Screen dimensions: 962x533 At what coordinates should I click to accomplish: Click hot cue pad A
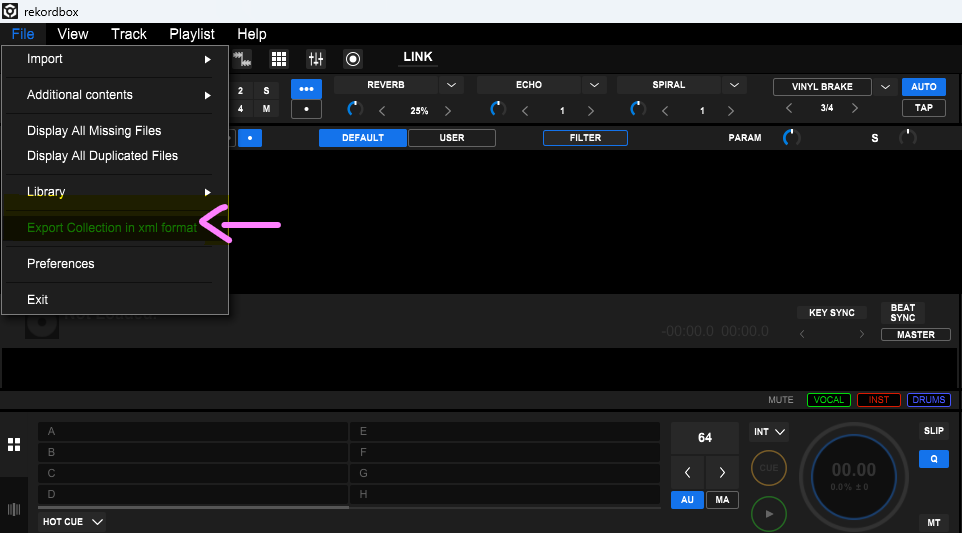click(x=193, y=432)
